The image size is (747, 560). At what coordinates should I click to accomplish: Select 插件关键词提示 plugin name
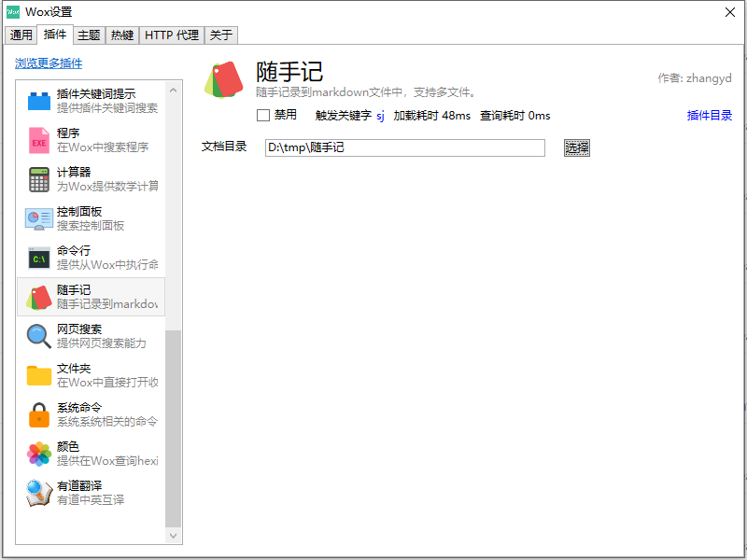tap(96, 94)
